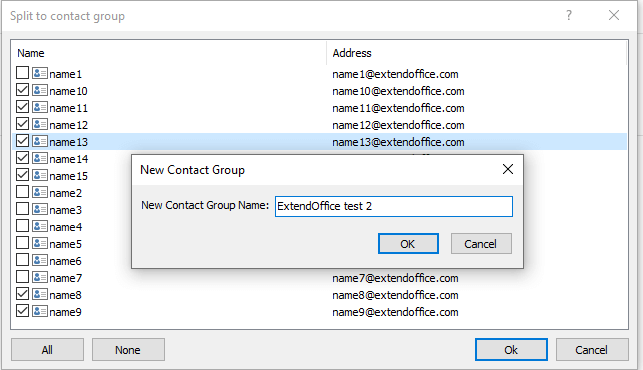Select the name2 row label
The height and width of the screenshot is (370, 643).
coord(66,193)
